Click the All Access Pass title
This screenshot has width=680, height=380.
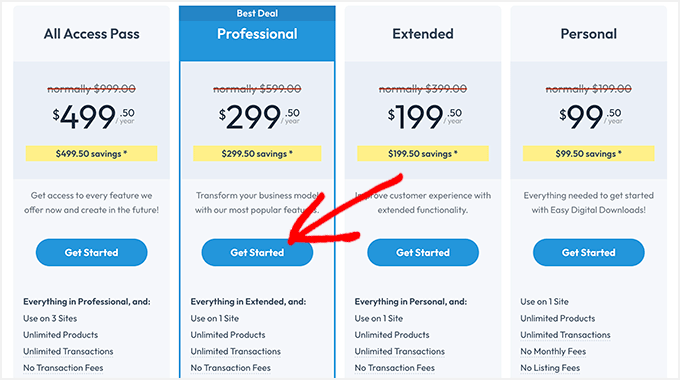[92, 34]
